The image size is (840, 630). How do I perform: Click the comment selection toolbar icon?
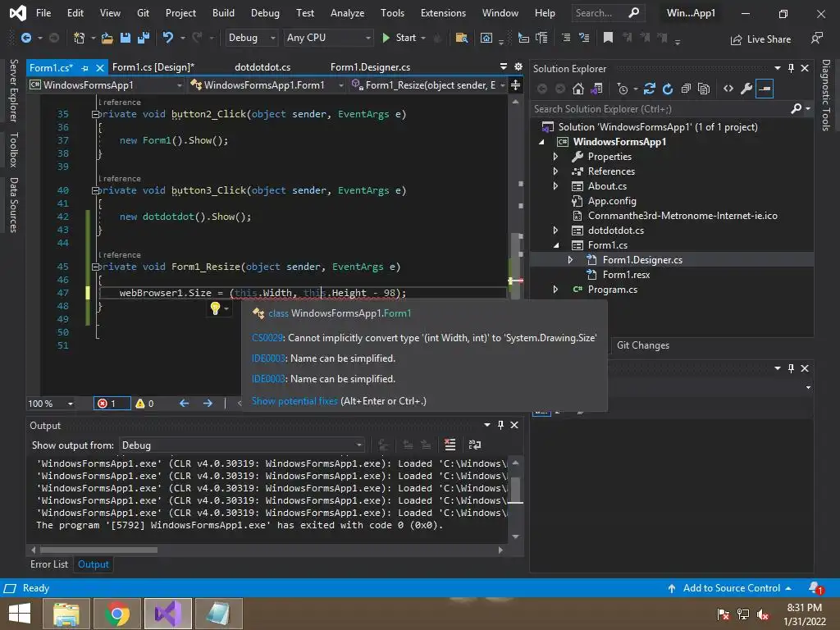coord(566,38)
